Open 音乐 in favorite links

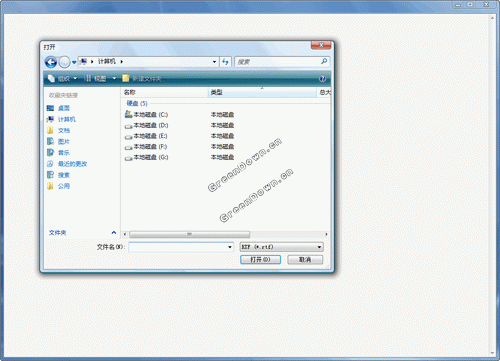coord(58,153)
